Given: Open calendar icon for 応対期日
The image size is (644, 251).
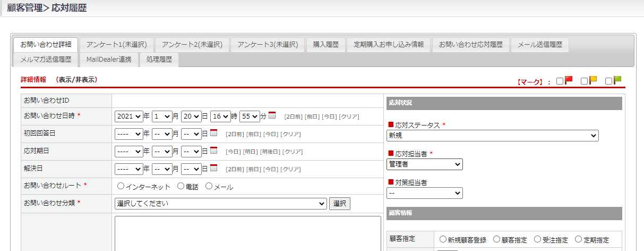Looking at the screenshot, I should pos(213,150).
